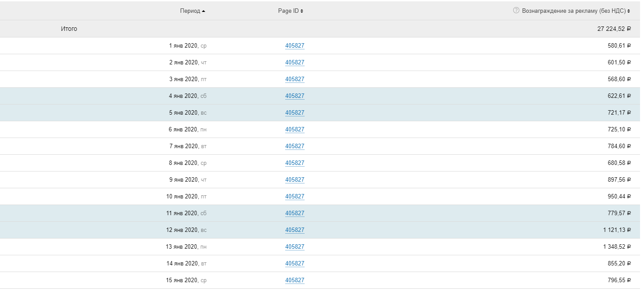Click Page ID 405827 in the 8 янв 2020 row
The height and width of the screenshot is (291, 644).
click(295, 163)
